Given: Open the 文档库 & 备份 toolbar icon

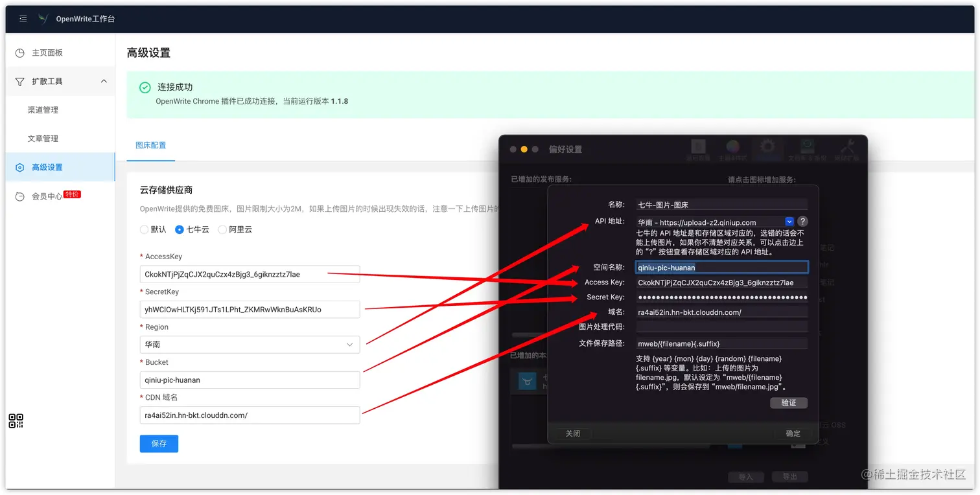Looking at the screenshot, I should click(x=807, y=146).
